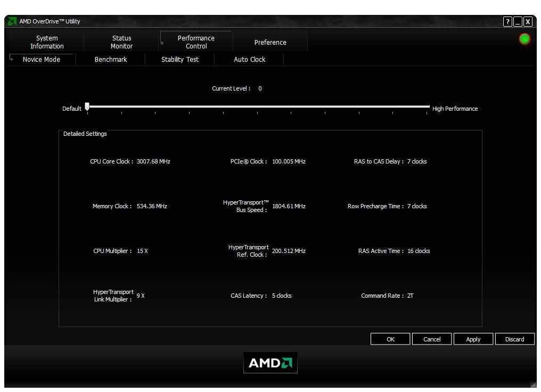Image resolution: width=541 pixels, height=392 pixels.
Task: Open the Auto Clock tab
Action: click(x=249, y=59)
